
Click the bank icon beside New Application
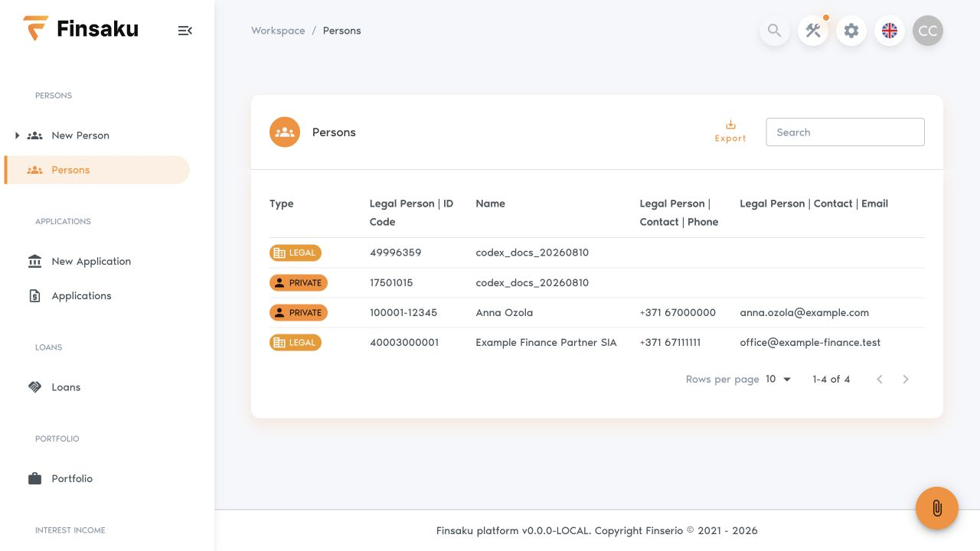click(x=34, y=261)
